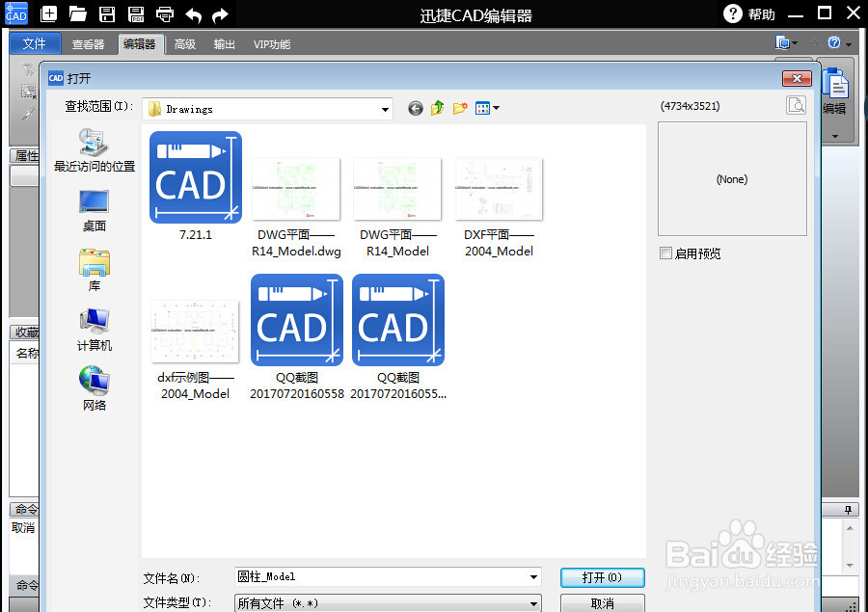Open the 查找范围 location dropdown
The width and height of the screenshot is (868, 612).
[384, 108]
